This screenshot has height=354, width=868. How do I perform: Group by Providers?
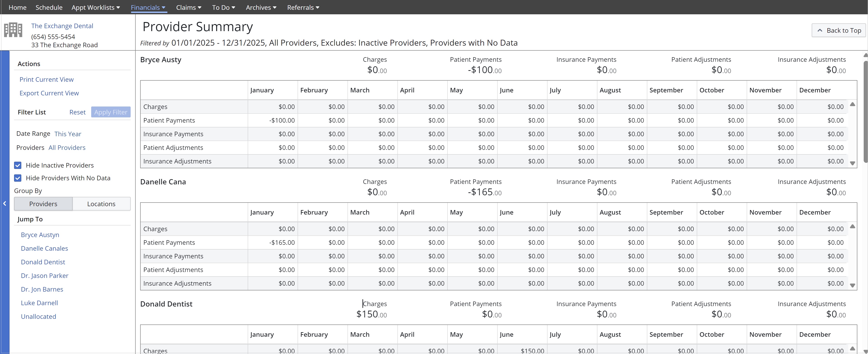[43, 204]
